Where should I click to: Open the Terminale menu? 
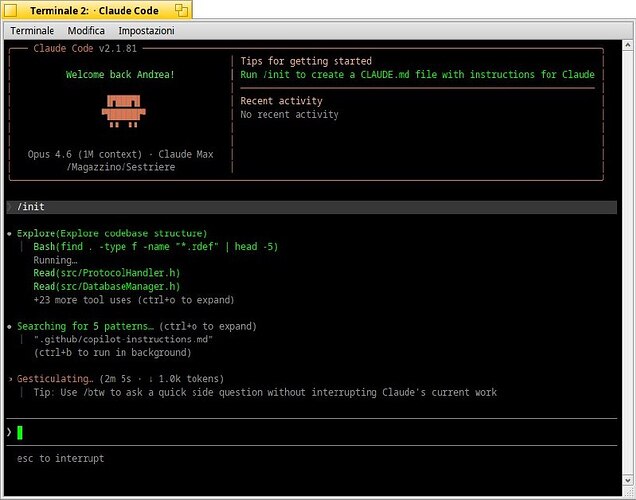point(32,31)
